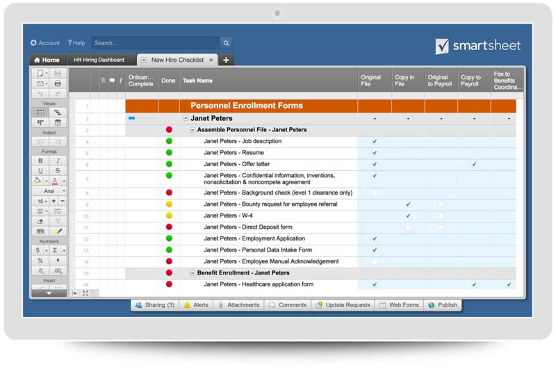
Task: Open the New Hire Checklist tab menu arrow
Action: pos(144,60)
